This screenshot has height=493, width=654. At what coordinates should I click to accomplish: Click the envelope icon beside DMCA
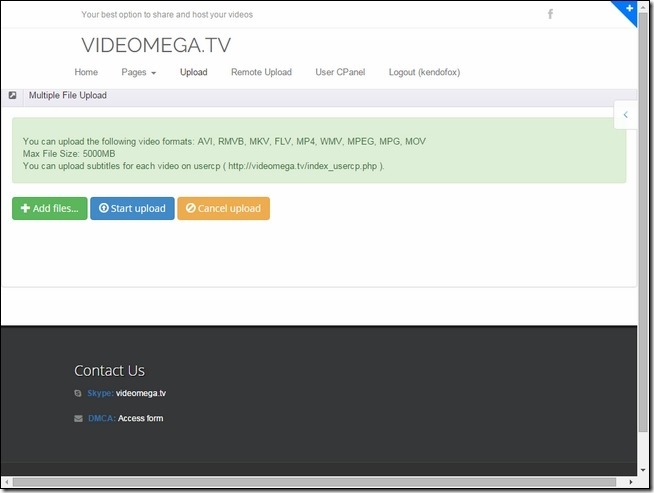(x=78, y=418)
